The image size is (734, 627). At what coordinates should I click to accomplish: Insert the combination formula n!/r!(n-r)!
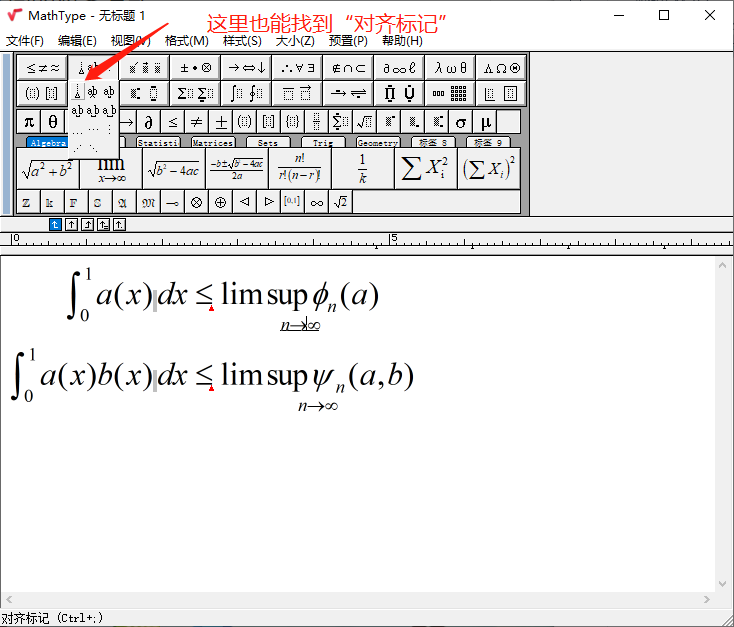tap(300, 169)
